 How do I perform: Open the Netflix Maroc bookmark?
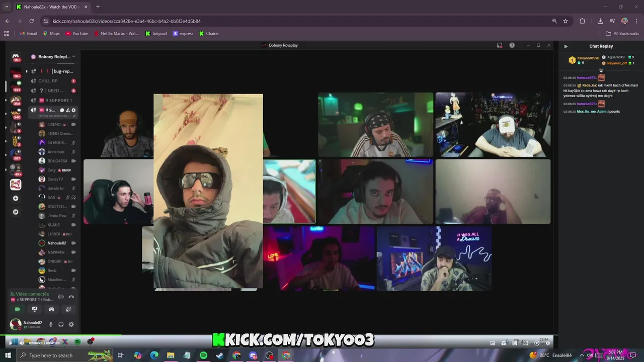click(x=116, y=34)
